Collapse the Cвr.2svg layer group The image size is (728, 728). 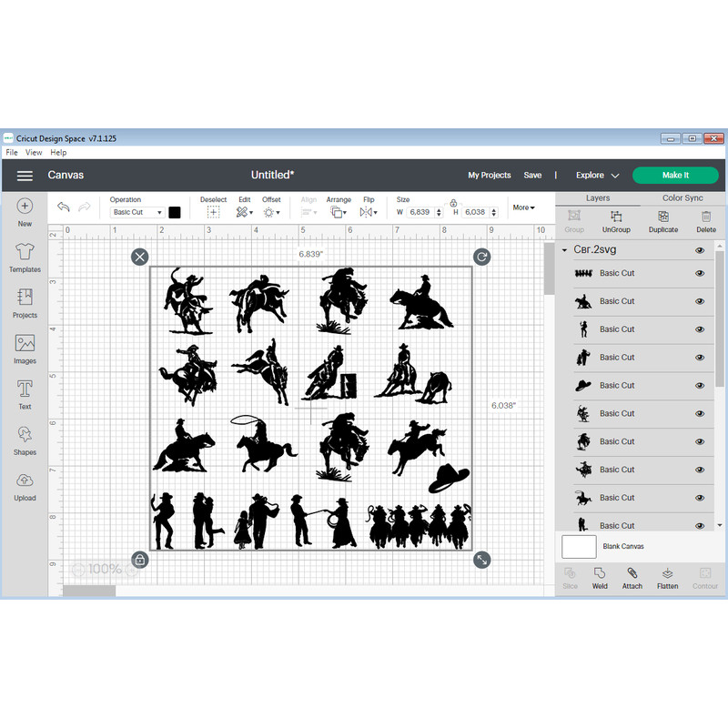[x=565, y=249]
